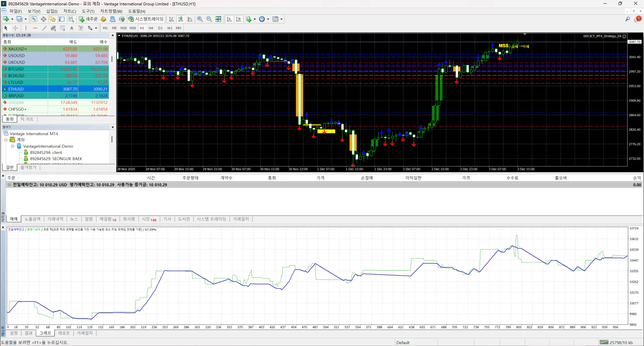
Task: Open the indicators list icon
Action: [x=249, y=19]
